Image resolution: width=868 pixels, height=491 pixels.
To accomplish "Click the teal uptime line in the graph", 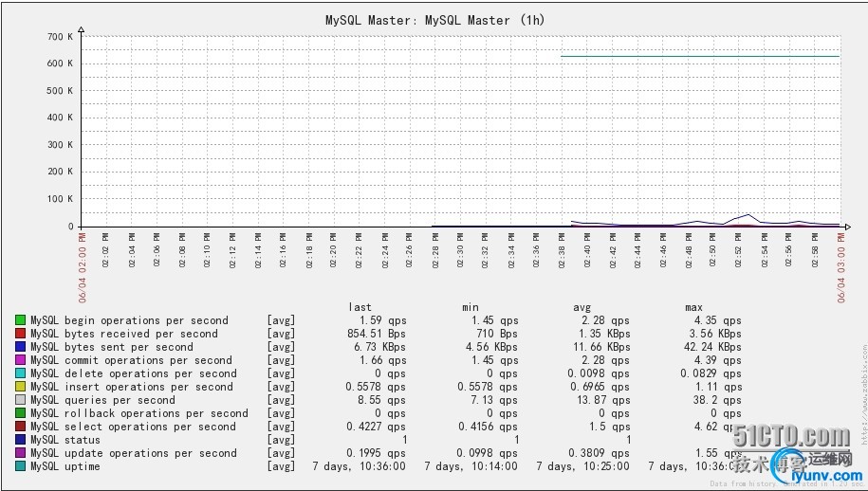I will point(700,56).
